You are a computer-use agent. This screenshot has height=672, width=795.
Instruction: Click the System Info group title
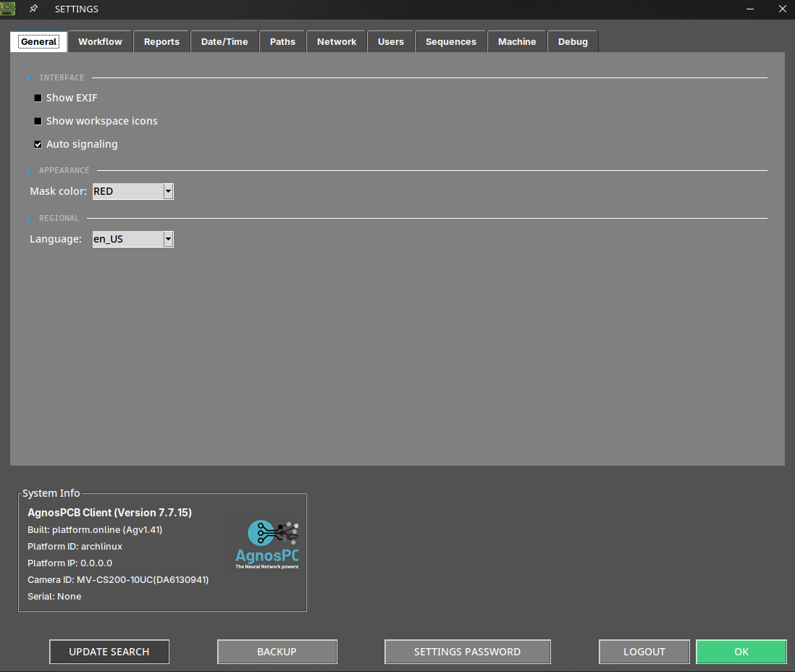(51, 493)
